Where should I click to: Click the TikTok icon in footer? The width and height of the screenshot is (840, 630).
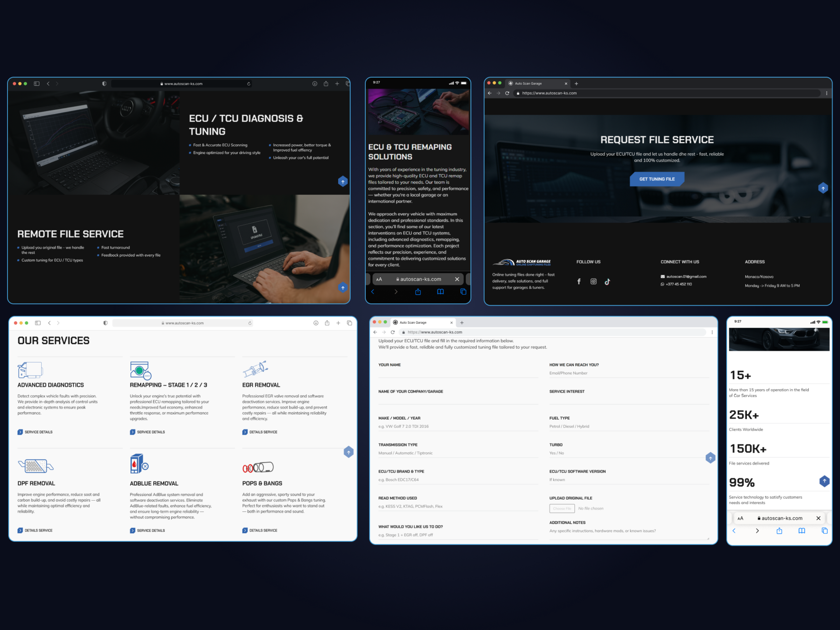pos(607,281)
